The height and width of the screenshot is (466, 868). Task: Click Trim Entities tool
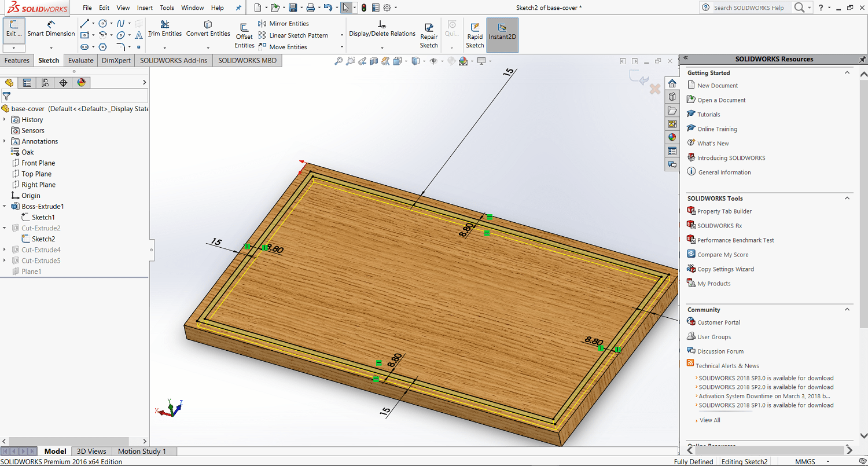tap(165, 29)
